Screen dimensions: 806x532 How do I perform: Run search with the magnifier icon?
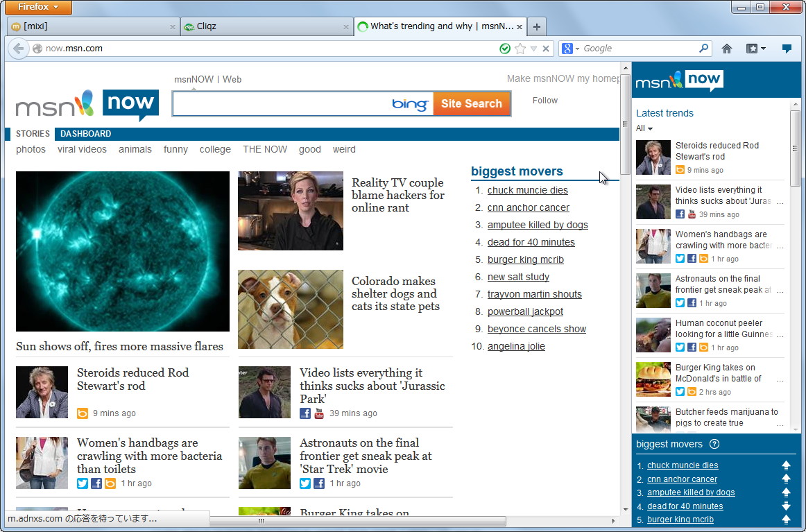point(704,49)
